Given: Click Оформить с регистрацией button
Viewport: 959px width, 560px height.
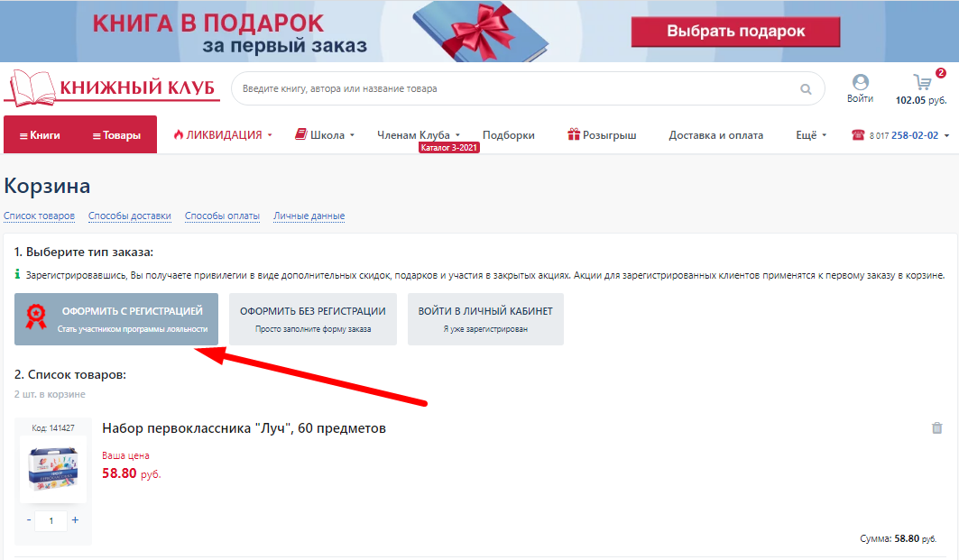Looking at the screenshot, I should coord(116,319).
